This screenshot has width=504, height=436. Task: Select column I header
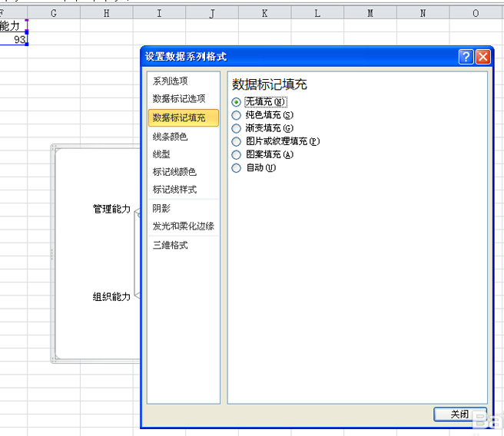[159, 13]
